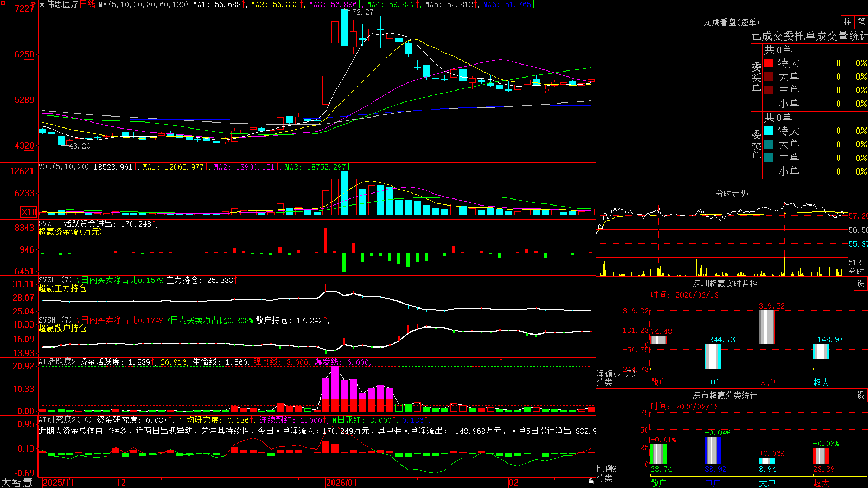Select the 2026/01 marker on the time axis

(342, 483)
